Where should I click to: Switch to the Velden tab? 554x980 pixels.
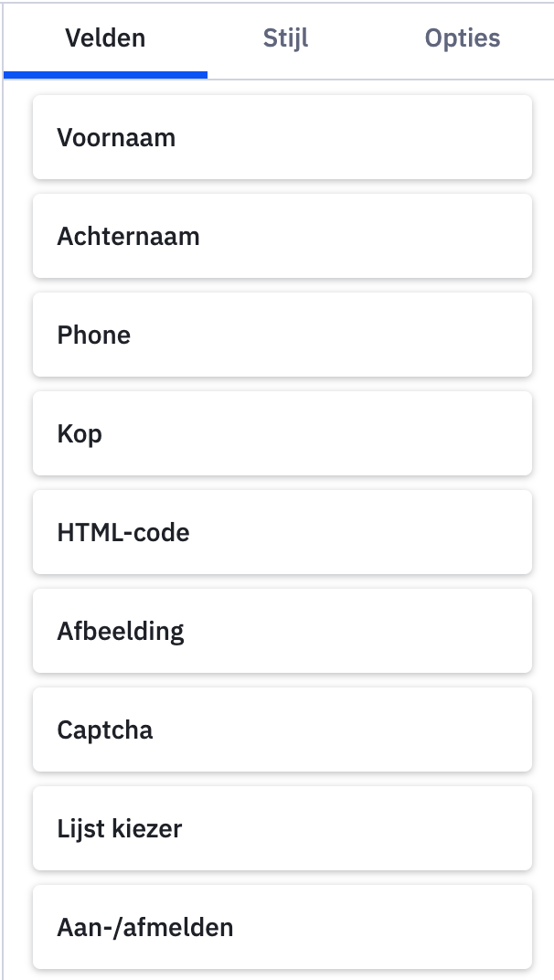click(105, 39)
